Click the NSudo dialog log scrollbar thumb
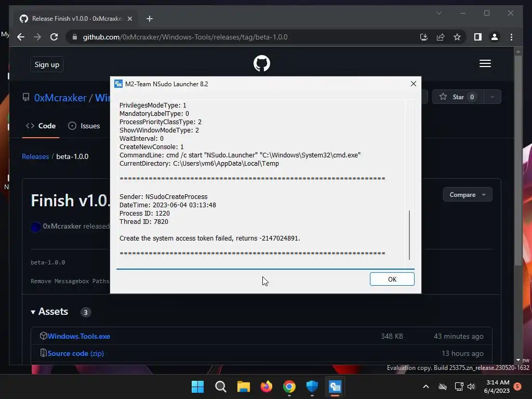Image resolution: width=532 pixels, height=399 pixels. [409, 235]
